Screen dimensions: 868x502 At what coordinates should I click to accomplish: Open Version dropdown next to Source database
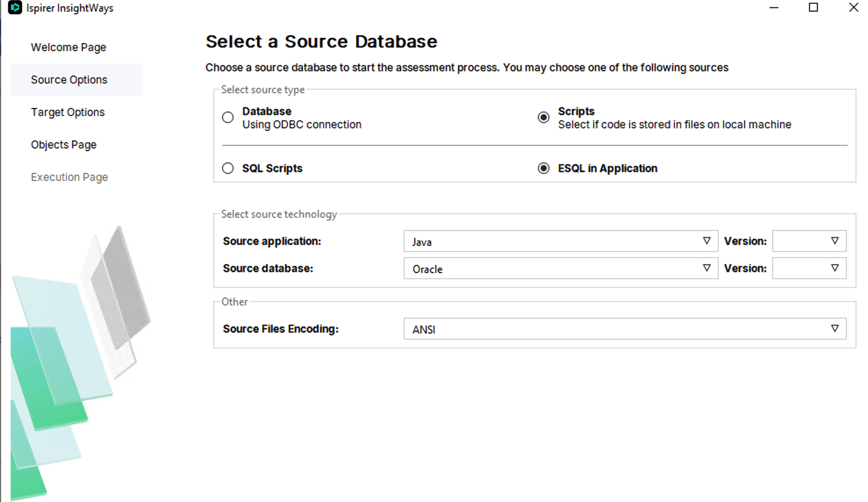click(x=809, y=269)
